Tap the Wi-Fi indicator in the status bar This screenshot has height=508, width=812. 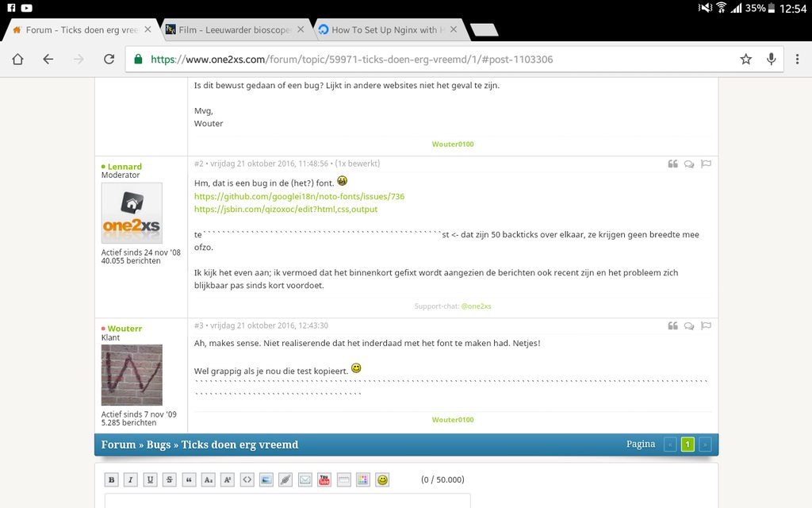click(721, 8)
